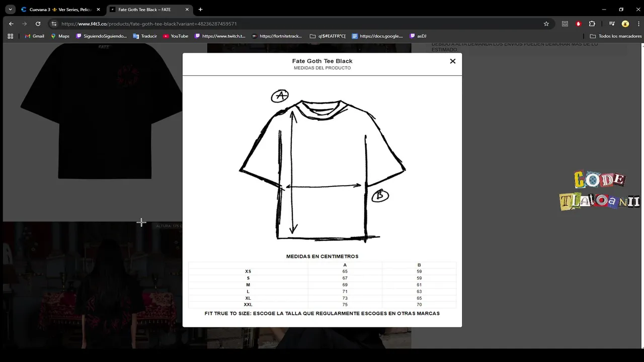
Task: Open the Maps bookmark
Action: 60,36
